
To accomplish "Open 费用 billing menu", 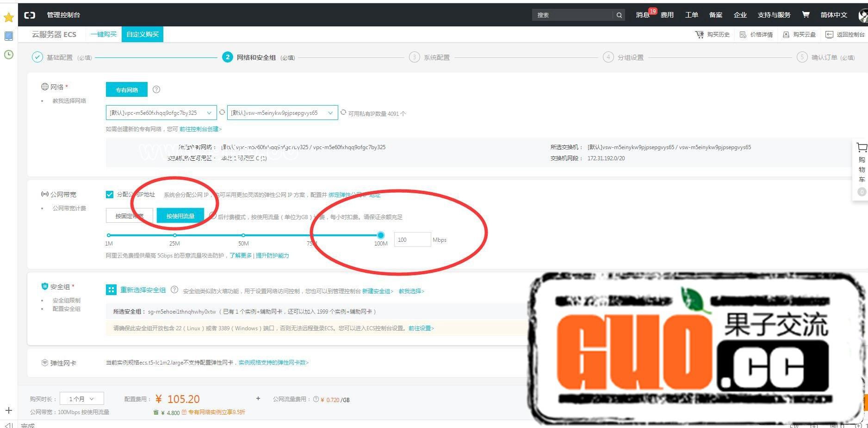I will click(x=667, y=15).
